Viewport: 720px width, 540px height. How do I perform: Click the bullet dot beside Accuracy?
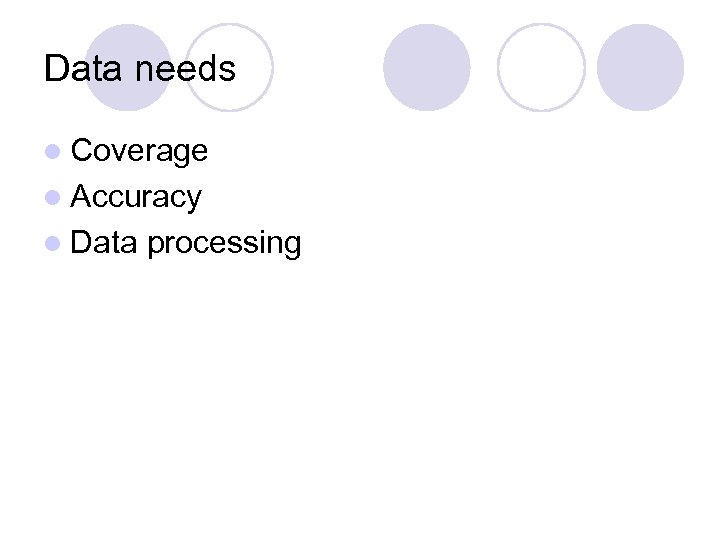[51, 197]
